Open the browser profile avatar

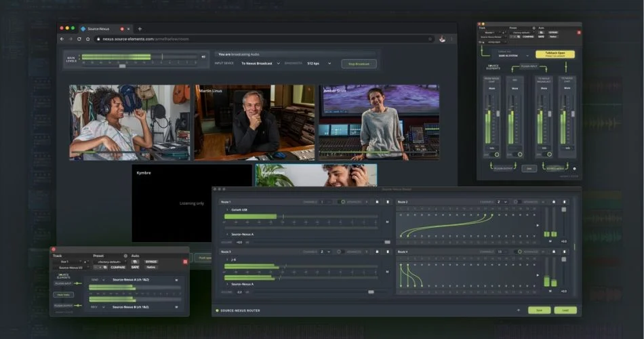(x=443, y=39)
